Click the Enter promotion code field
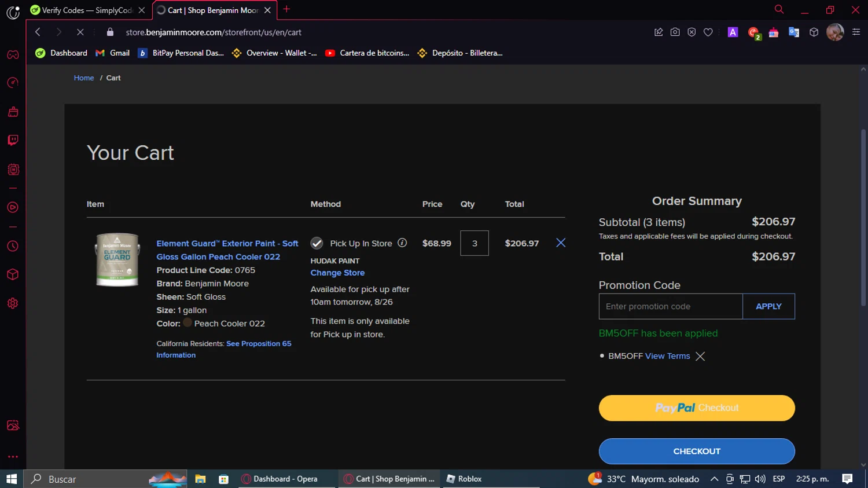Screen dimensions: 868x488 click(671, 306)
